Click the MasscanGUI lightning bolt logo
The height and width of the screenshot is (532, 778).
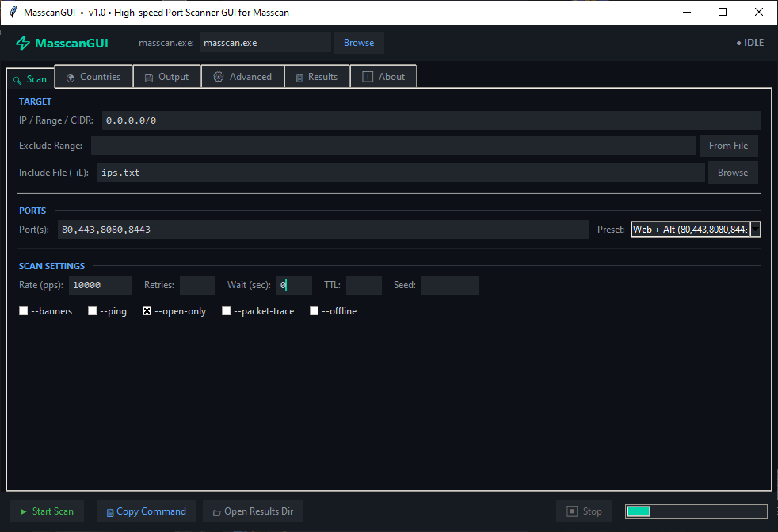pyautogui.click(x=23, y=43)
